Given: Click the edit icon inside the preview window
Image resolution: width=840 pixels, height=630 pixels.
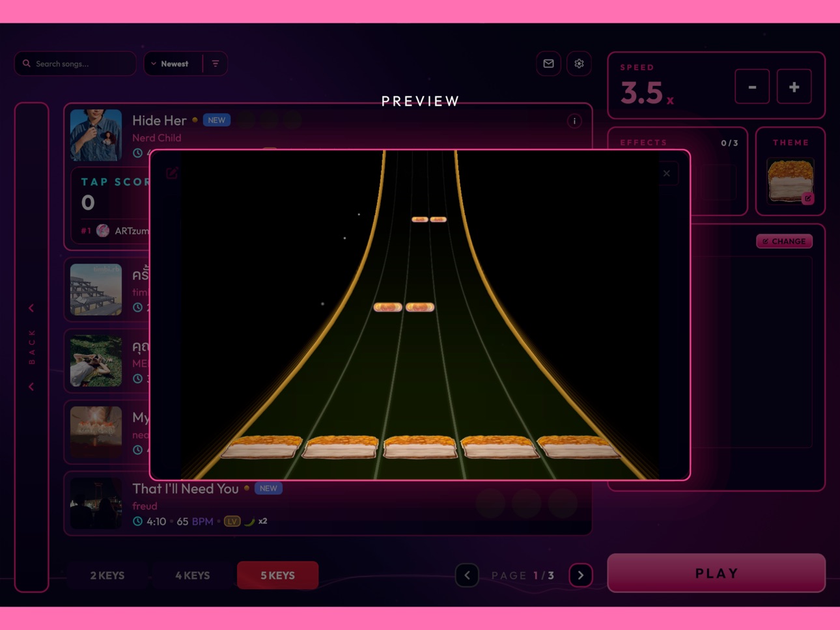Looking at the screenshot, I should click(x=172, y=173).
